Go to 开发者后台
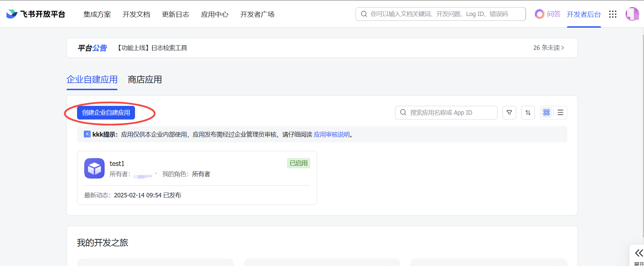The height and width of the screenshot is (266, 644). [x=583, y=14]
